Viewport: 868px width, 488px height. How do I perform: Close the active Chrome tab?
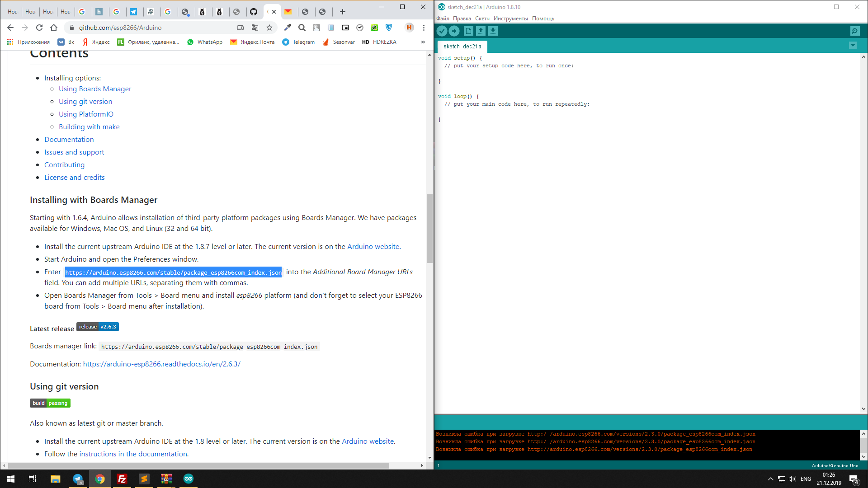pos(274,12)
